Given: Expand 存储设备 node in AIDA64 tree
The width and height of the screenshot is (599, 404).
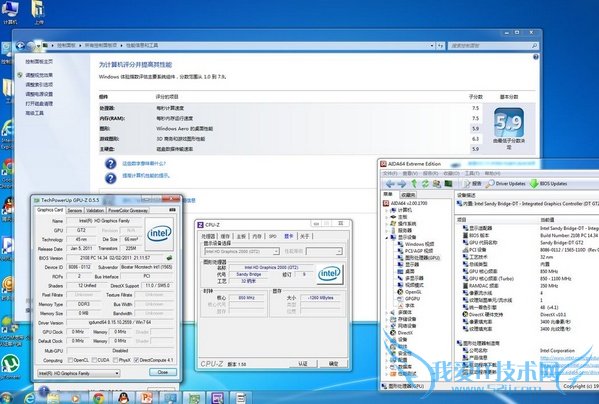Looking at the screenshot, I should point(386,319).
